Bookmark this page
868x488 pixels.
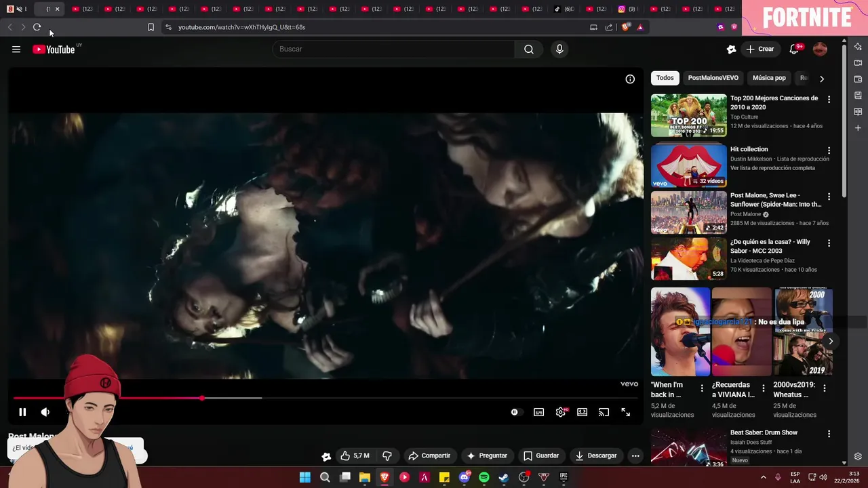click(151, 27)
